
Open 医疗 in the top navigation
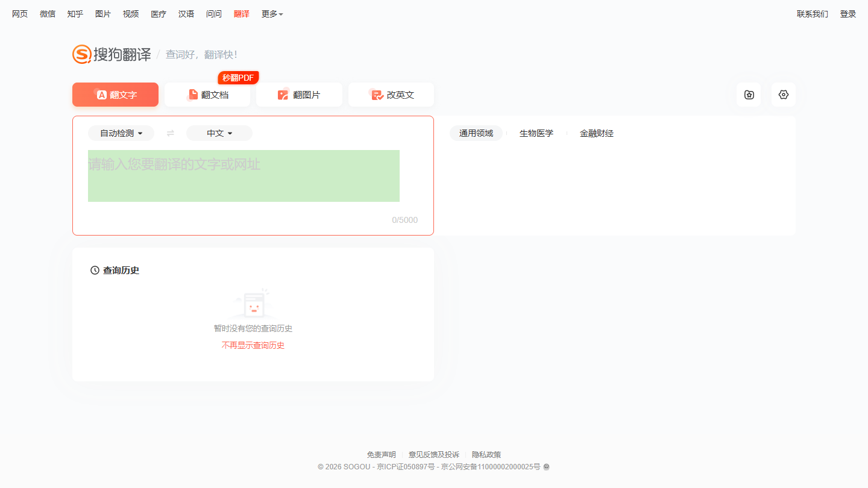159,14
